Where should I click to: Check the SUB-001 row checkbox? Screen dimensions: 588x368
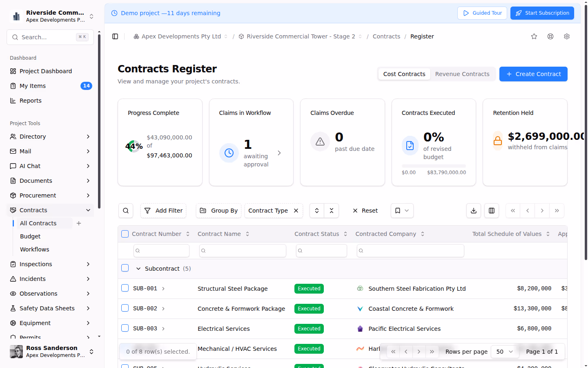125,288
